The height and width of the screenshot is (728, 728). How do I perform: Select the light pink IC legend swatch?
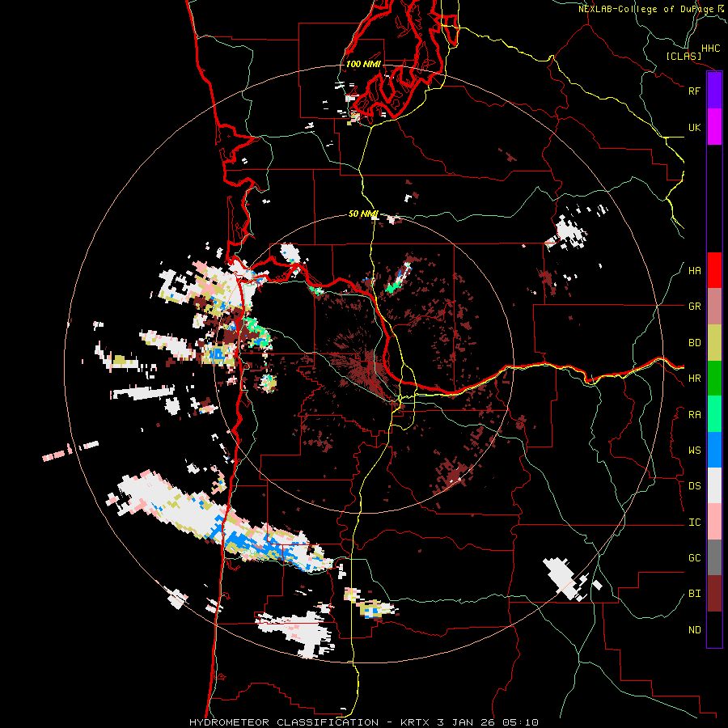point(714,522)
